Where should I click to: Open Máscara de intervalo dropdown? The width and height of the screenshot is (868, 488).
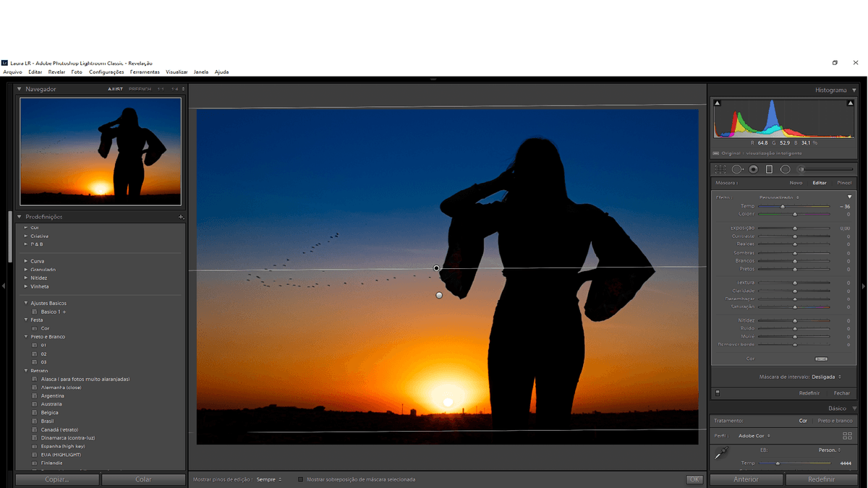click(826, 377)
